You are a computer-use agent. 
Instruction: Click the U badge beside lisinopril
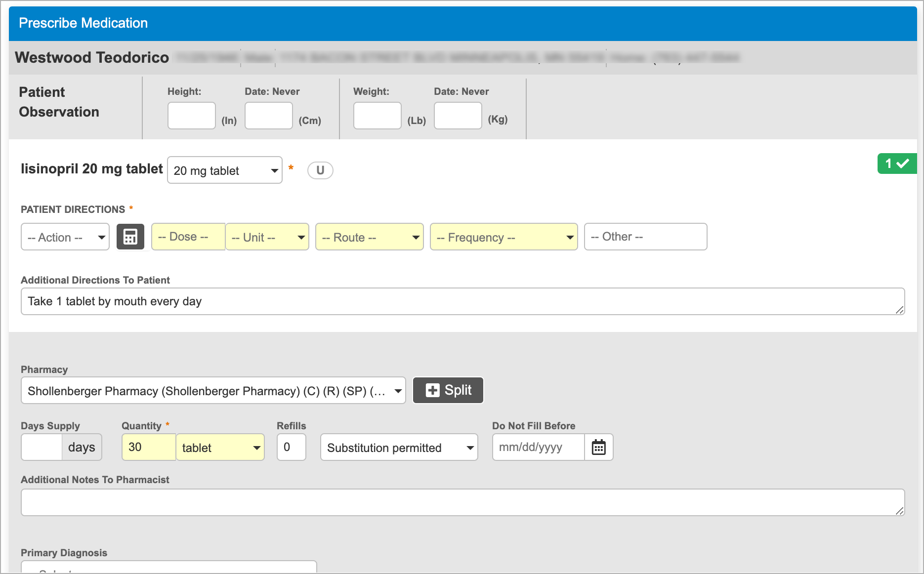click(320, 170)
